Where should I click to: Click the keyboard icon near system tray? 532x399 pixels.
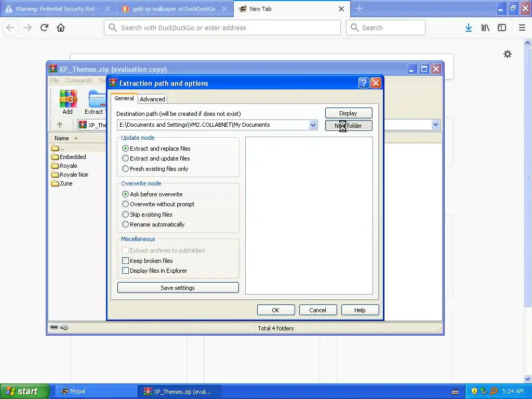pos(455,392)
